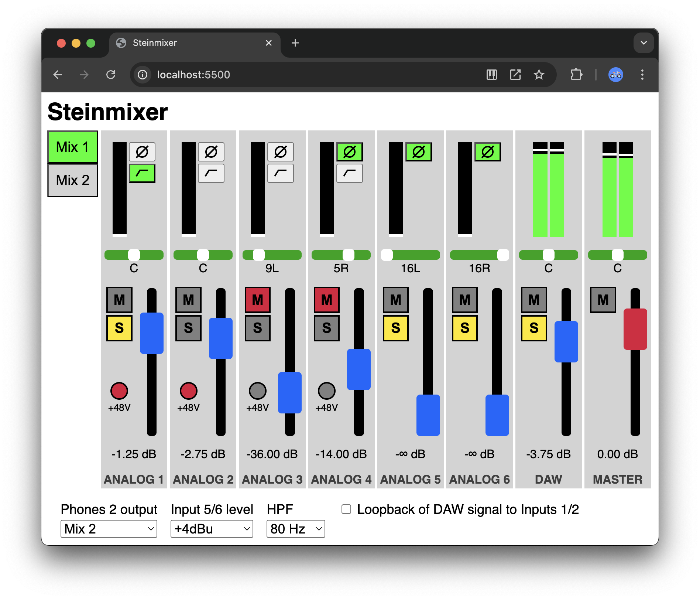Solo the ANALOG 2 channel
700x600 pixels.
coord(189,328)
